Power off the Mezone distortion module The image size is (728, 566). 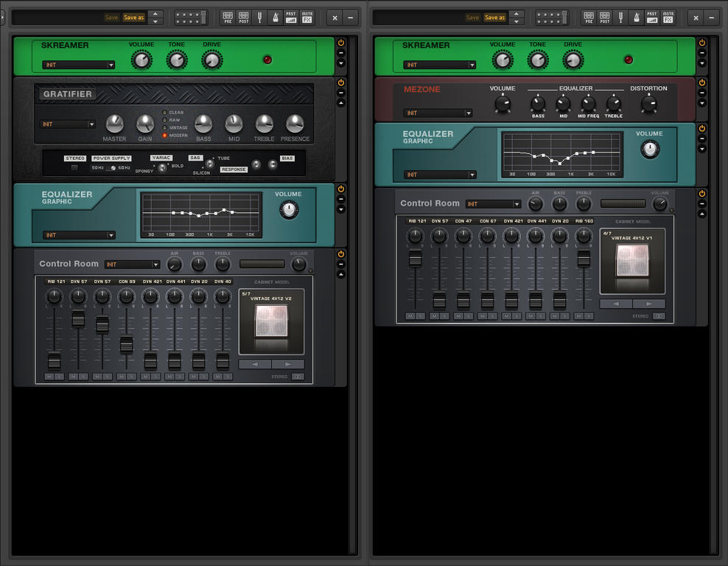tap(702, 83)
